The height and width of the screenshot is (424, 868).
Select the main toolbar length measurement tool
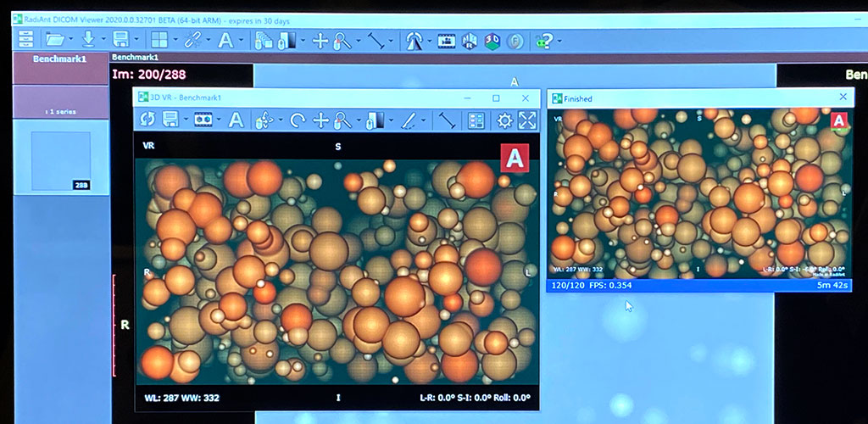[x=376, y=41]
